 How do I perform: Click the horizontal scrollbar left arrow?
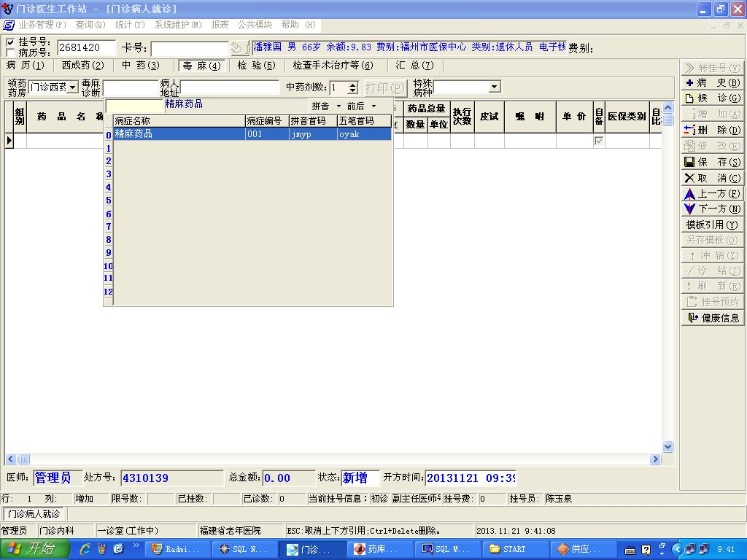tap(11, 459)
